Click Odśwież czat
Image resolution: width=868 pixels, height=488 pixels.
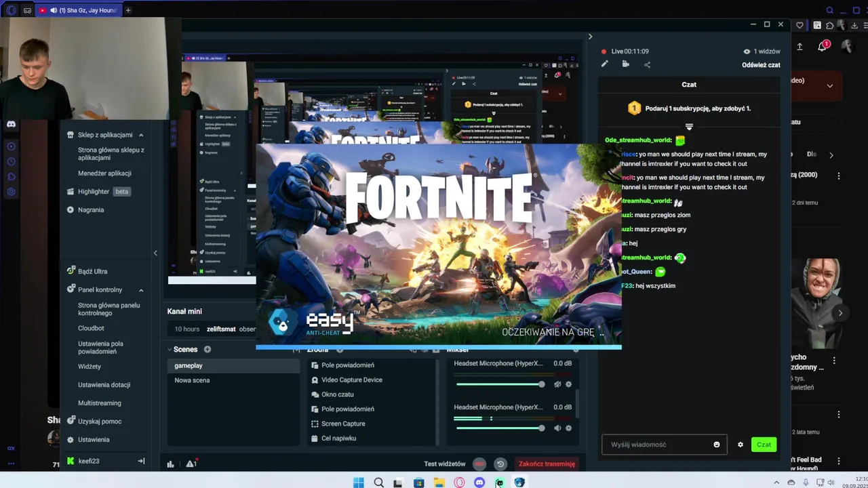tap(761, 65)
